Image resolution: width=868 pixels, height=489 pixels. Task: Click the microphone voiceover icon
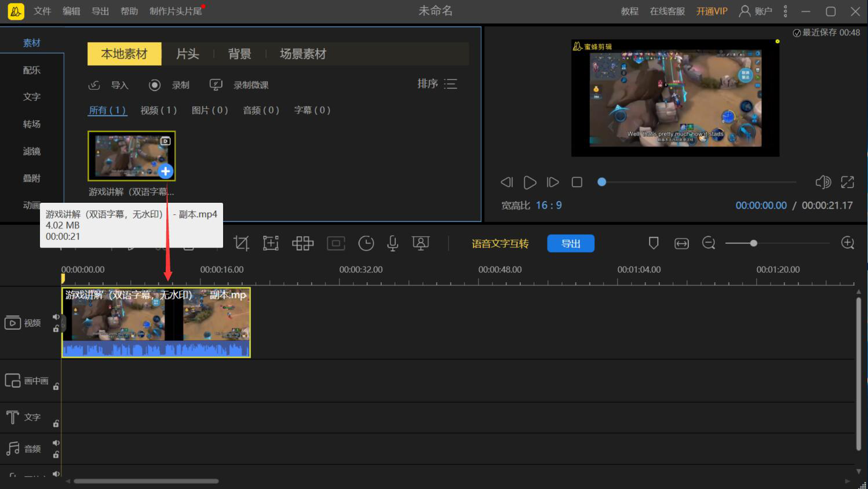[392, 243]
